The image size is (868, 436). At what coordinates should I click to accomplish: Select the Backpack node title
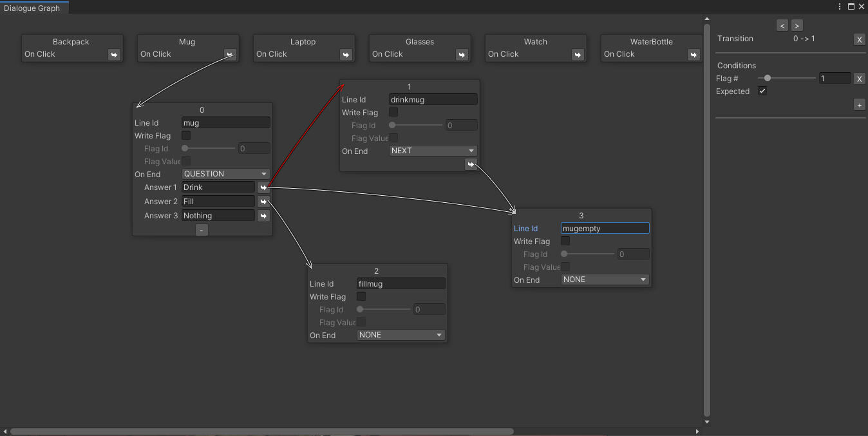(71, 42)
